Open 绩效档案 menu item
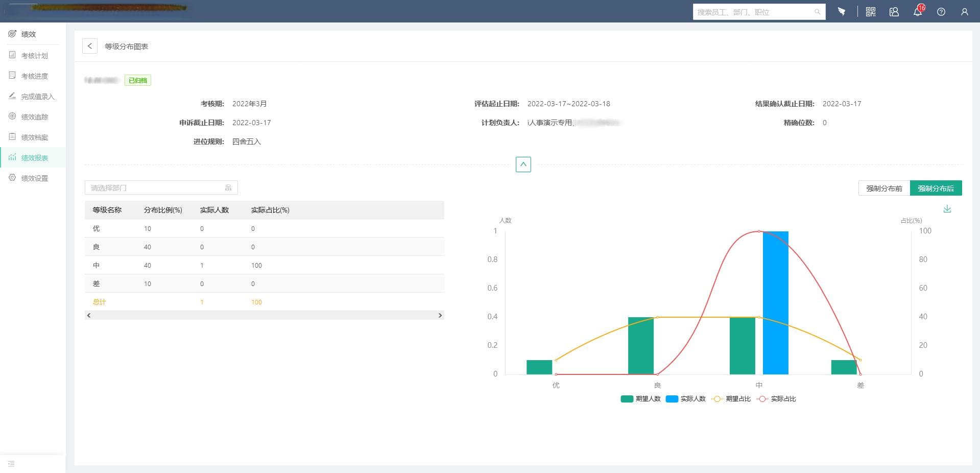Viewport: 980px width, 473px height. (x=33, y=137)
